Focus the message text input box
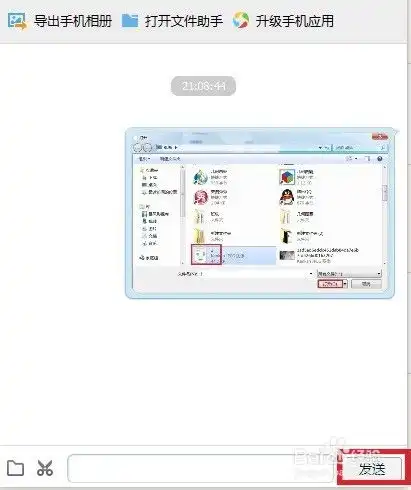The image size is (411, 490). tap(201, 468)
